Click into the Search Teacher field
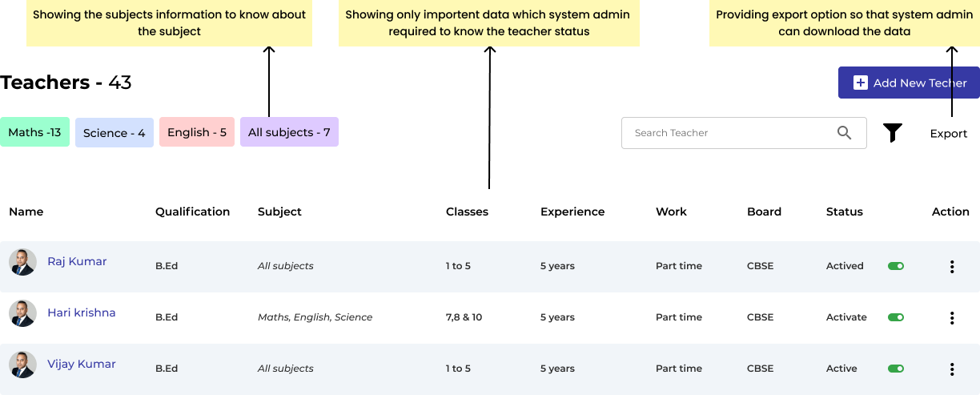The width and height of the screenshot is (980, 395). 744,133
